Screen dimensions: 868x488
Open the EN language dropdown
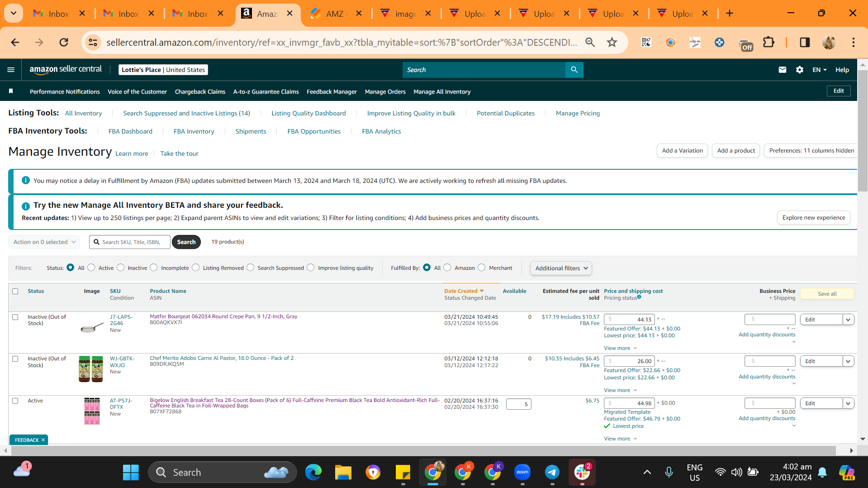pos(820,70)
